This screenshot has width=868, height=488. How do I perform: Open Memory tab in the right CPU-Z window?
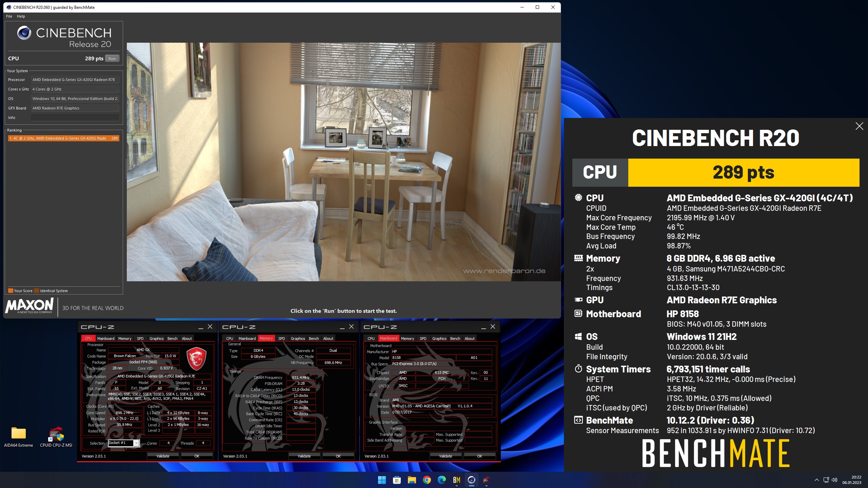click(x=408, y=339)
